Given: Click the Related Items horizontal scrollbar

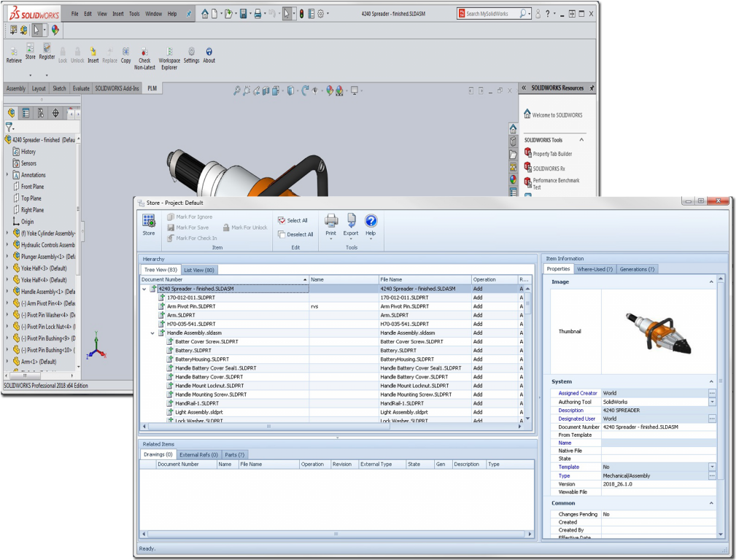Looking at the screenshot, I should (x=336, y=534).
